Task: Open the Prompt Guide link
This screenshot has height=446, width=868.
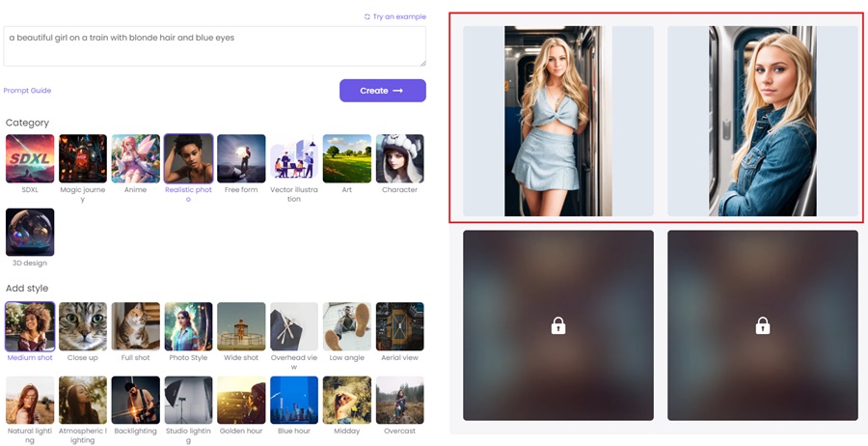Action: pos(27,91)
